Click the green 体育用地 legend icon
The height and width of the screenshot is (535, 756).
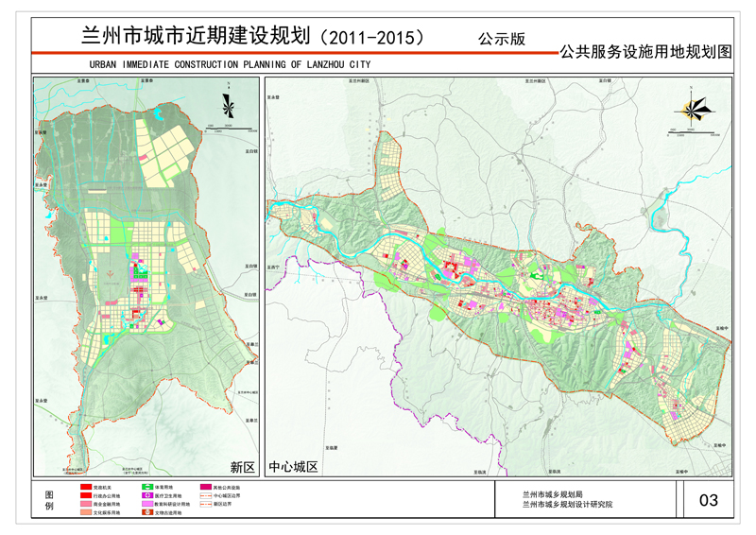pyautogui.click(x=146, y=488)
